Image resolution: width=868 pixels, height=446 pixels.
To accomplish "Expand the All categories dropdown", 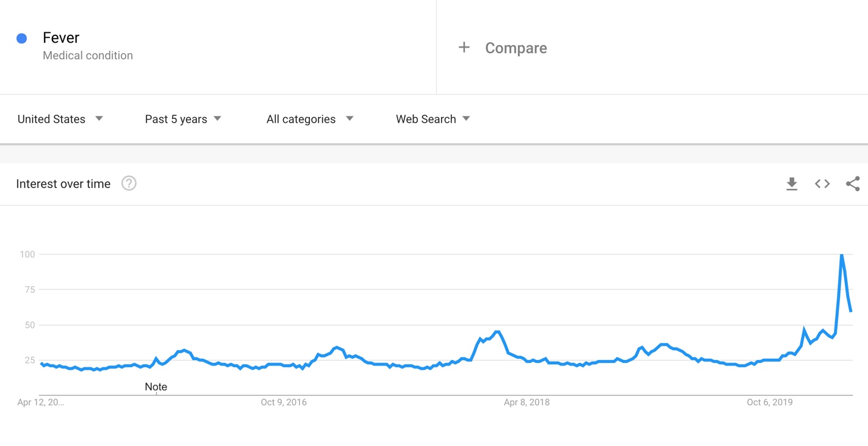I will pyautogui.click(x=310, y=119).
